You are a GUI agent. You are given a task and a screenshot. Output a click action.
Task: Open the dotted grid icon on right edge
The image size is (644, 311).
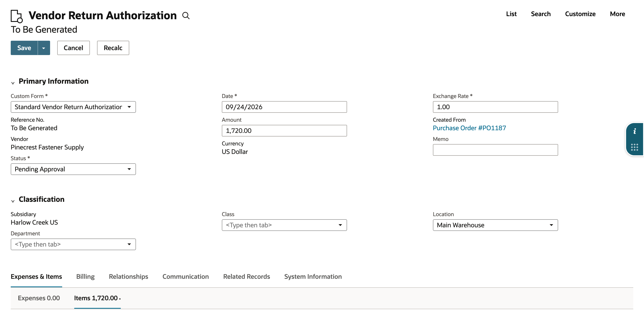click(635, 147)
